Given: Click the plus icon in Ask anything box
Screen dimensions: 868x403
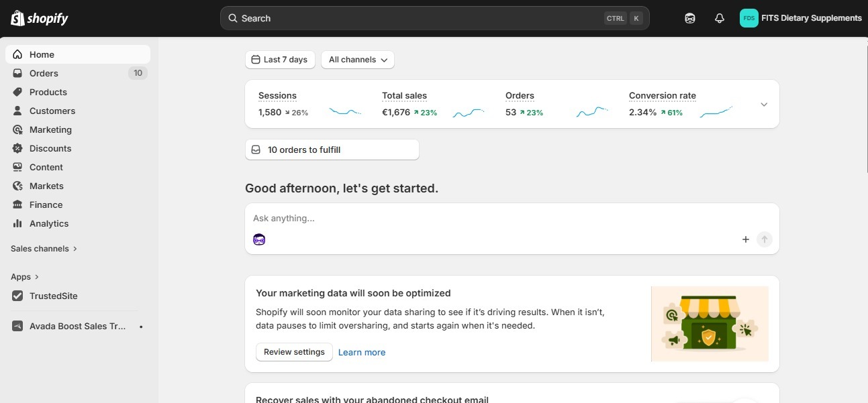Looking at the screenshot, I should pyautogui.click(x=745, y=239).
